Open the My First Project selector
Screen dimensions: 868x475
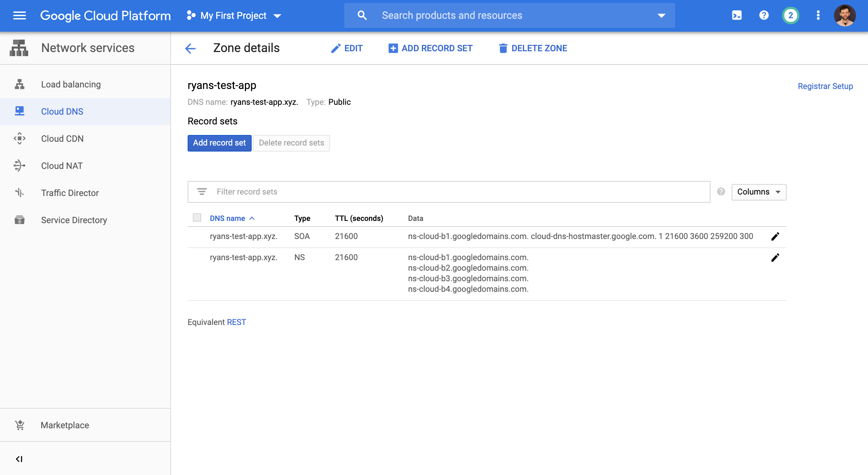point(234,15)
